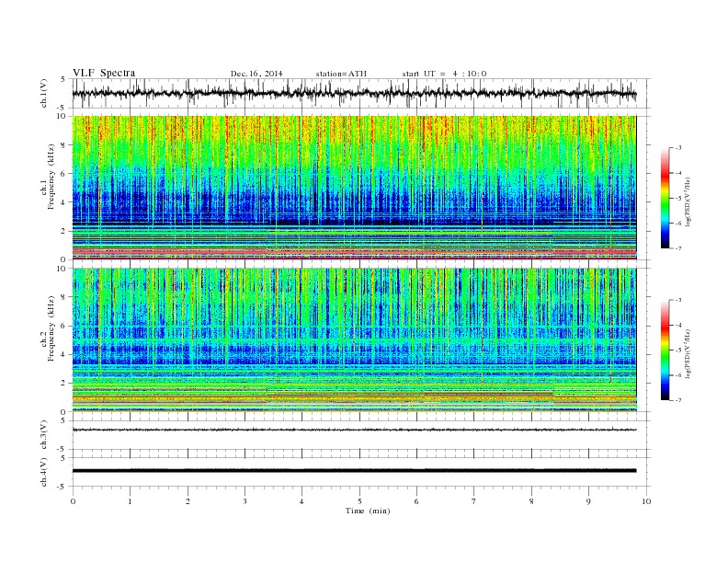The image size is (728, 563).
Task: Click the time axis tick label "9"
Action: tap(588, 501)
